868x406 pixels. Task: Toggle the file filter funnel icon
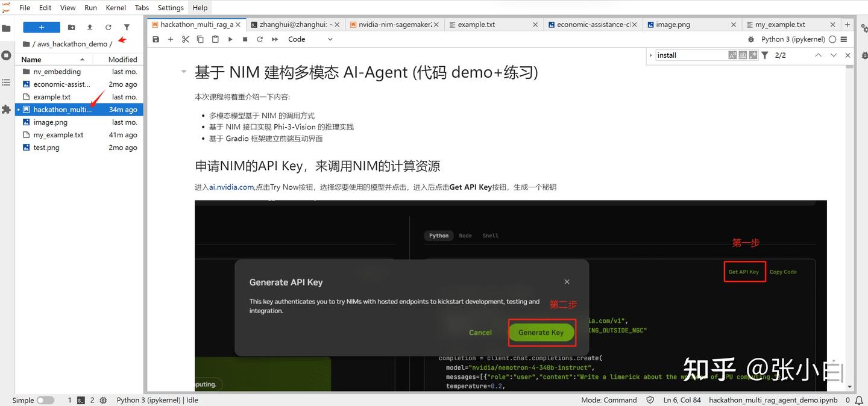pyautogui.click(x=127, y=27)
